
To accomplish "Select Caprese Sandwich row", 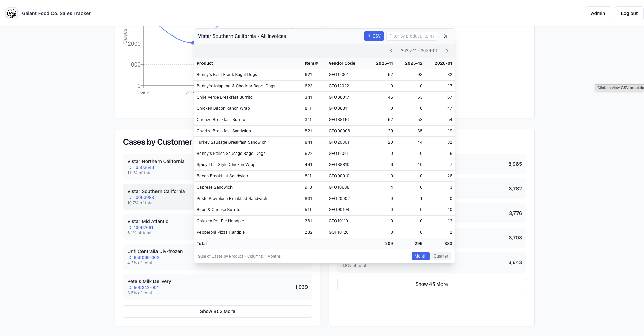I will tap(325, 187).
